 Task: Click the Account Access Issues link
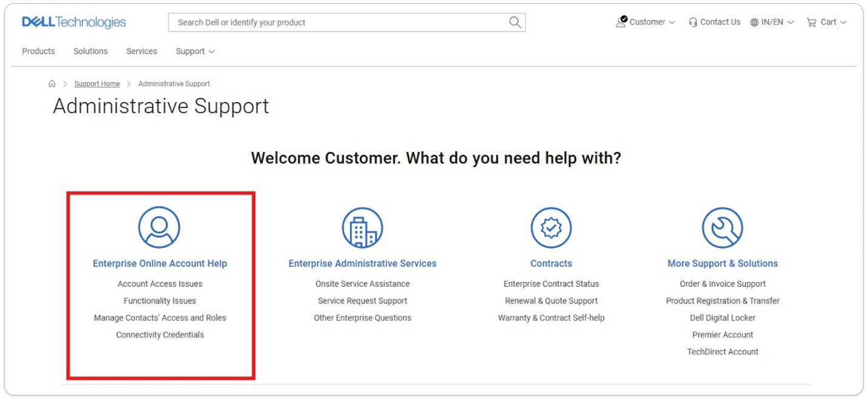tap(159, 283)
